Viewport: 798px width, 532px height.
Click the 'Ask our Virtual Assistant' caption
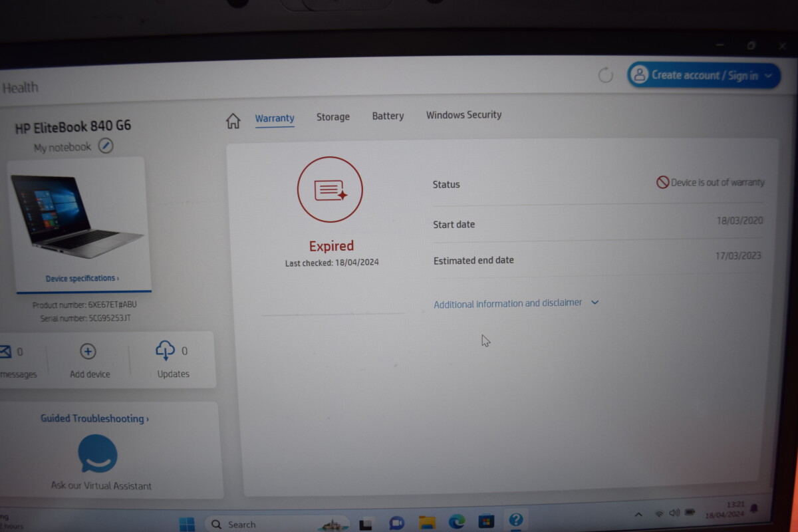101,485
